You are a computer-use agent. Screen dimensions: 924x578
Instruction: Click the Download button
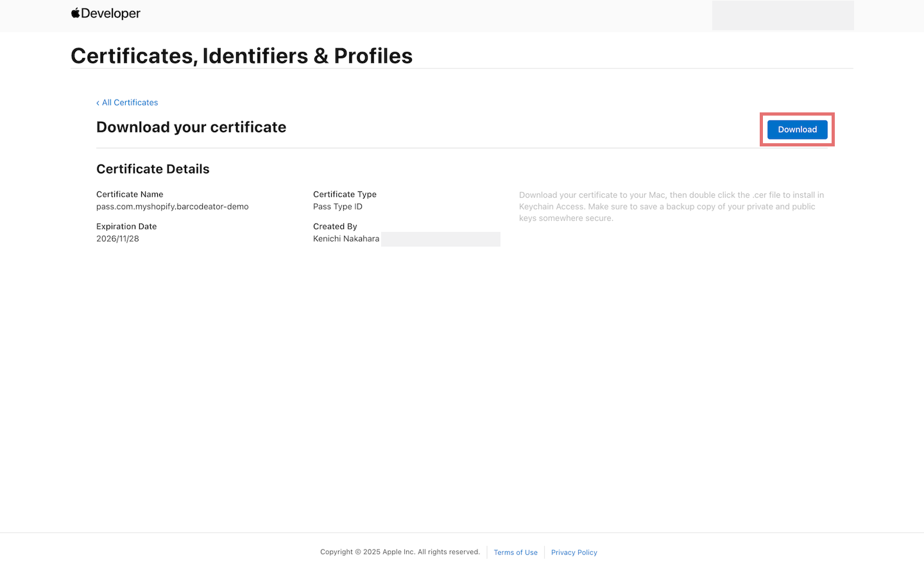[797, 129]
